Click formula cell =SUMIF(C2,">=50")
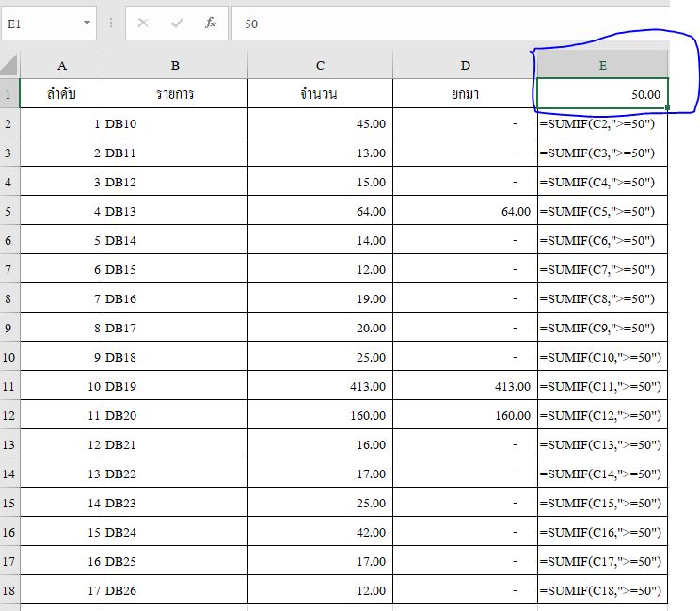This screenshot has height=611, width=700. tap(603, 123)
